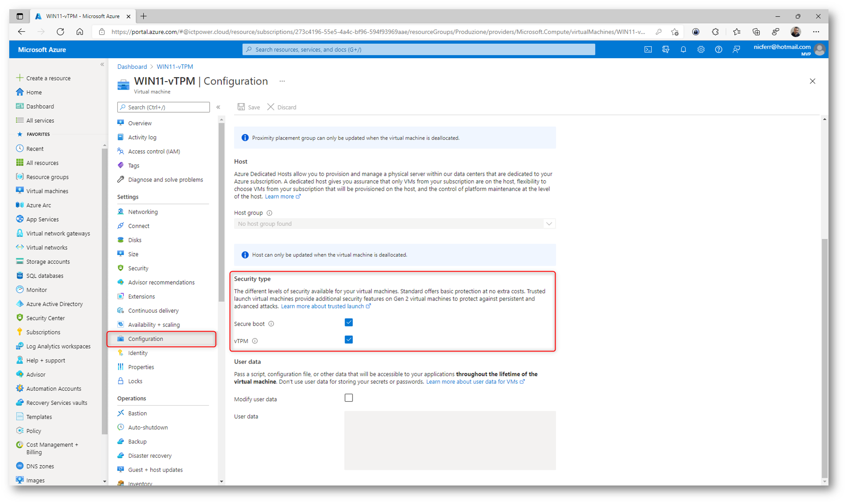
Task: Open Directories and subscriptions filter icon
Action: click(665, 49)
